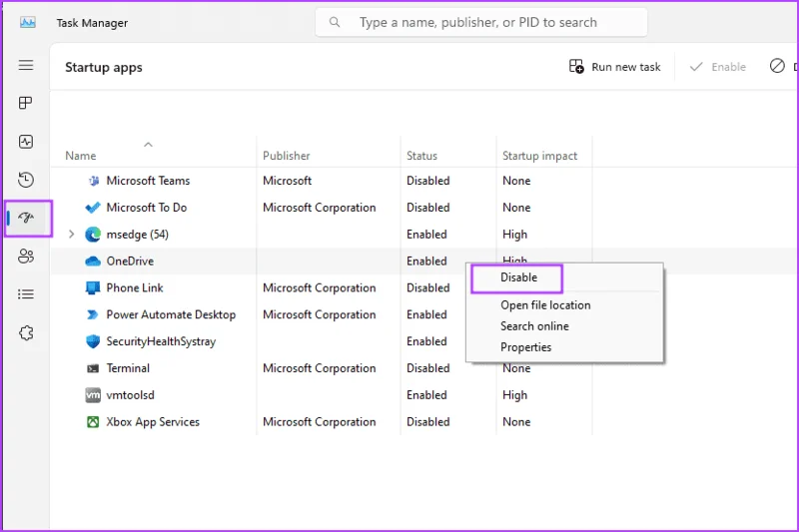Select the Terminal row name
Image resolution: width=799 pixels, height=532 pixels.
[128, 368]
